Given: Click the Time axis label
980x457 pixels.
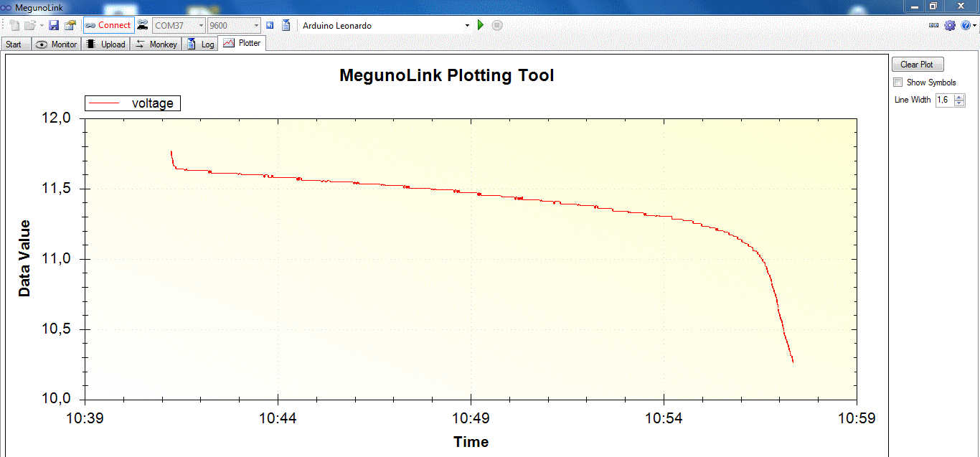Looking at the screenshot, I should 471,442.
